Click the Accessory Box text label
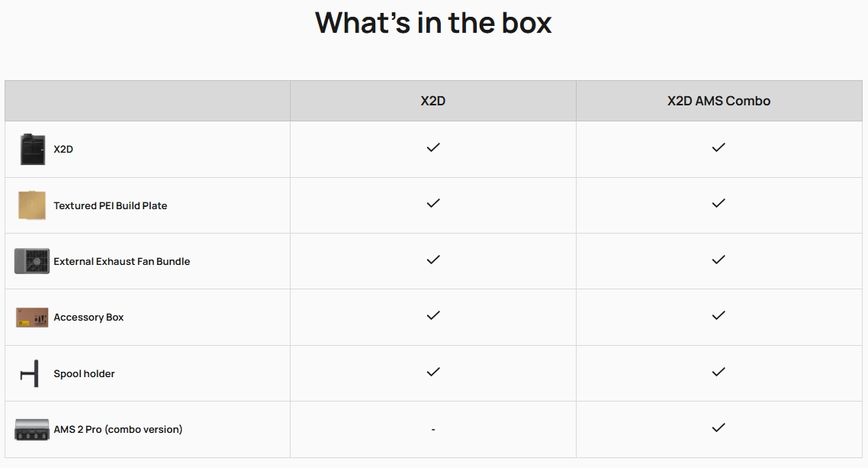The width and height of the screenshot is (868, 468). [x=88, y=318]
